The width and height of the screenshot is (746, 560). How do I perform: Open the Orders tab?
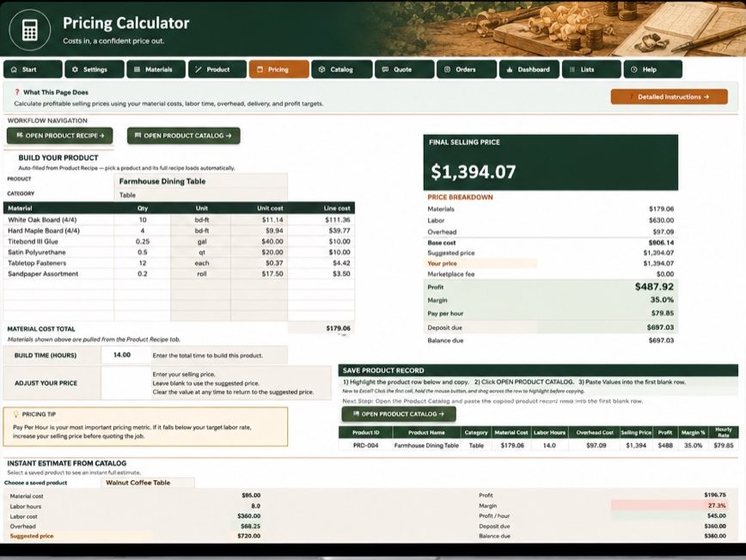tap(467, 70)
